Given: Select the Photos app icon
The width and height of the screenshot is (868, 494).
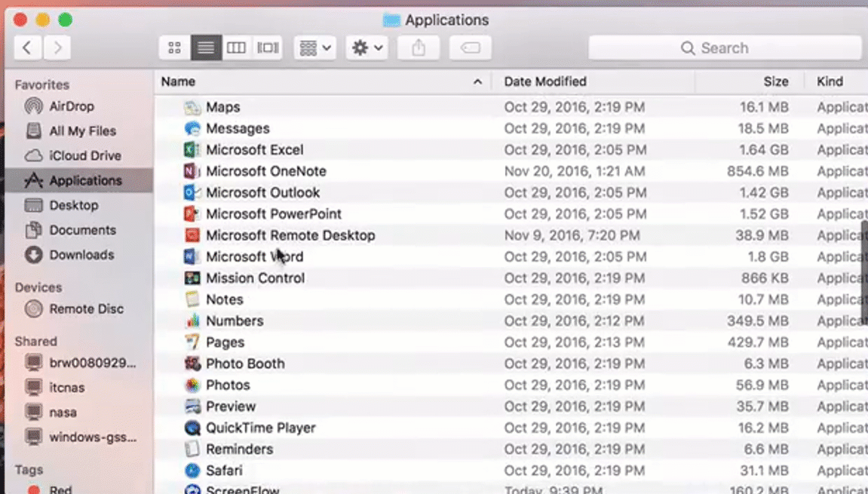Looking at the screenshot, I should click(x=192, y=385).
